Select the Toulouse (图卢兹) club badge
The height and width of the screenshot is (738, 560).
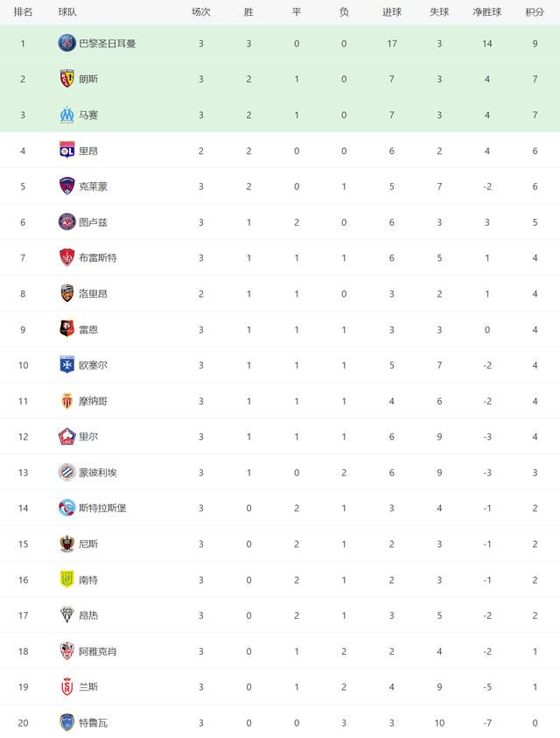(66, 222)
